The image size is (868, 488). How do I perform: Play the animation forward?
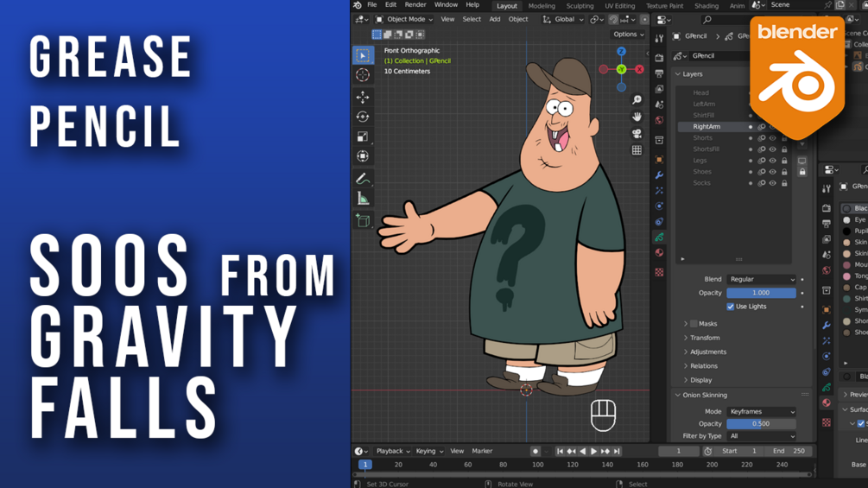(593, 452)
